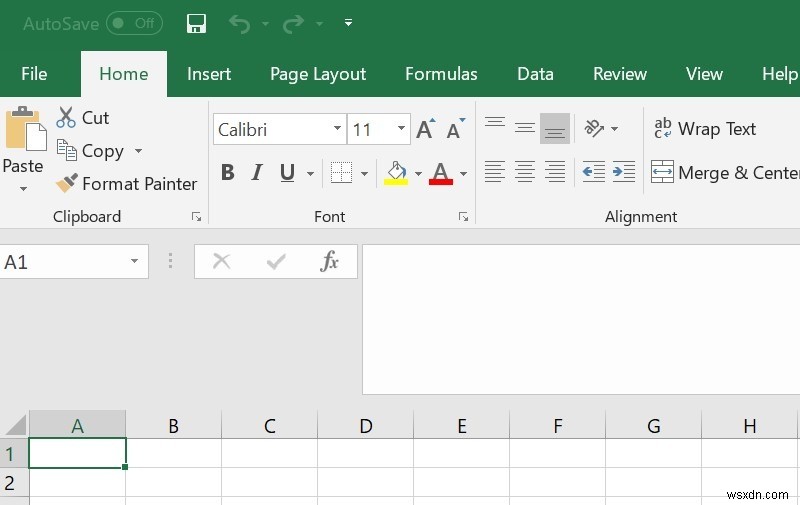Click Decrease Font Size icon
800x505 pixels.
456,129
